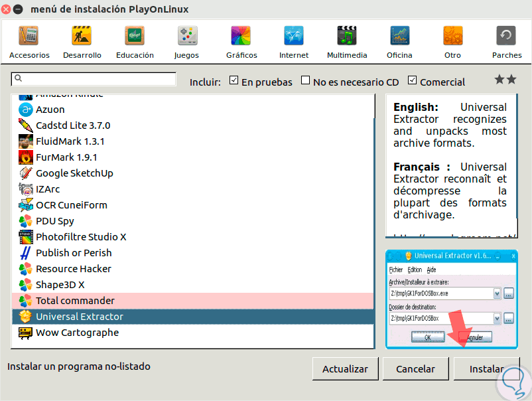
Task: Select 'Wow Cartographe' entry
Action: coord(193,333)
